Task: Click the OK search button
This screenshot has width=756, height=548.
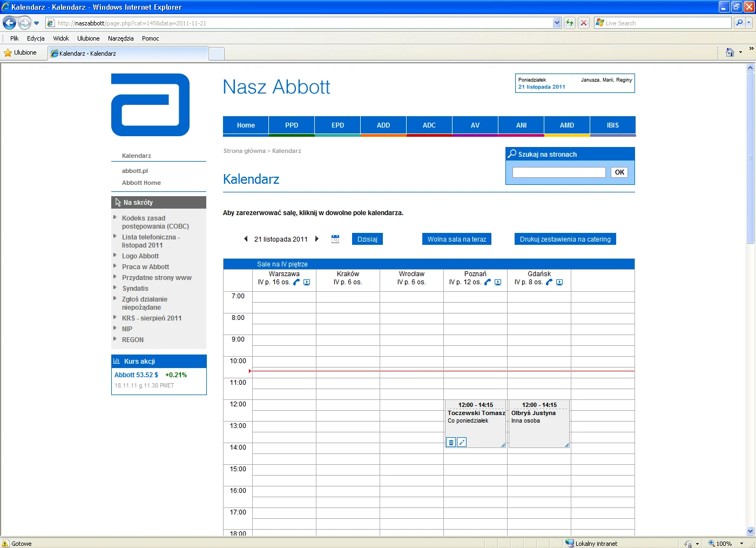Action: pyautogui.click(x=619, y=172)
